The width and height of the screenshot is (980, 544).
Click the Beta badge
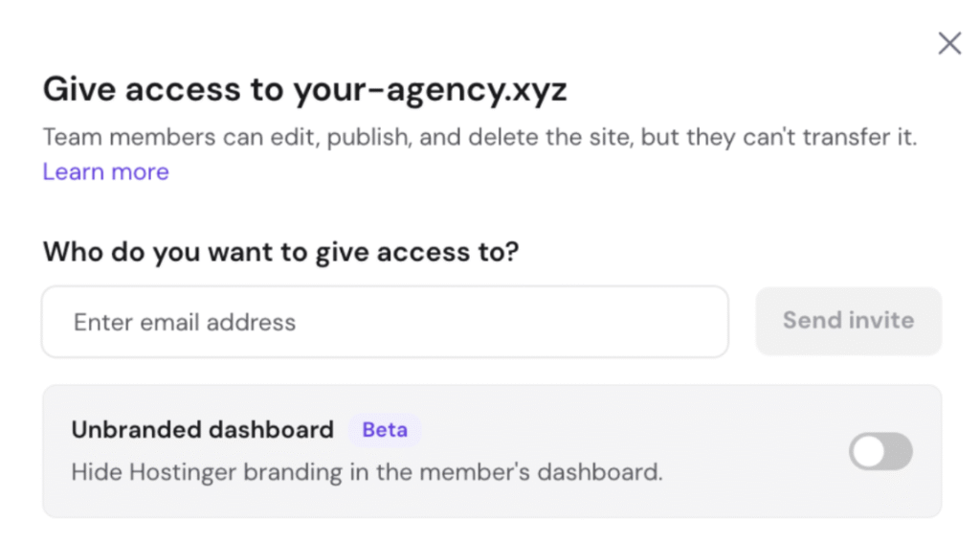point(385,430)
